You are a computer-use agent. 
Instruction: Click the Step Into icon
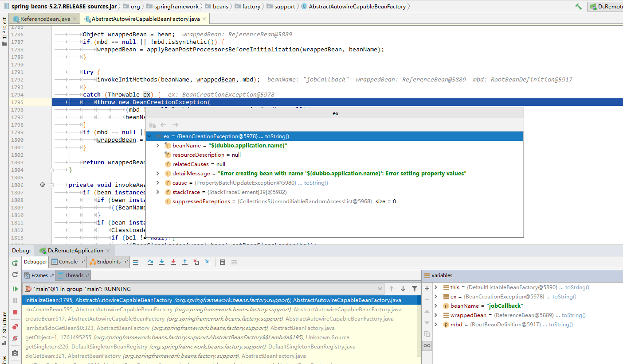pos(162,262)
